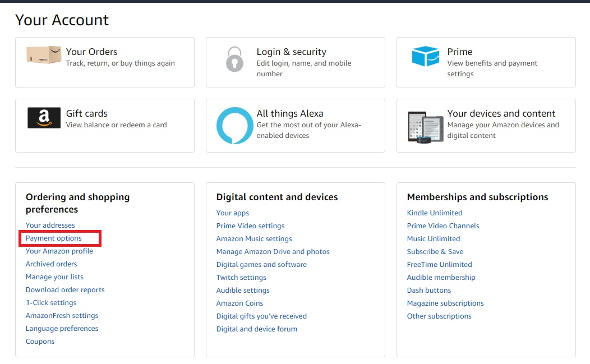The width and height of the screenshot is (590, 364).
Task: Open Payment options link
Action: pos(54,238)
